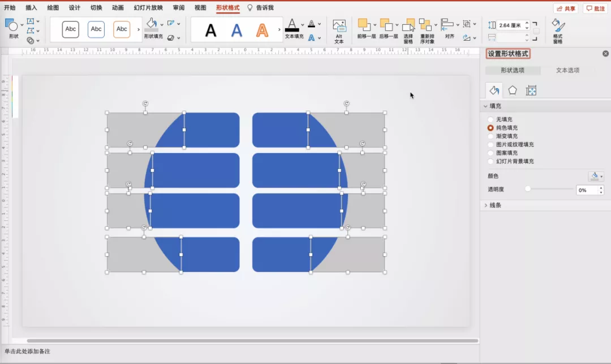Select the fill and line bucket icon
The width and height of the screenshot is (611, 364).
click(494, 90)
